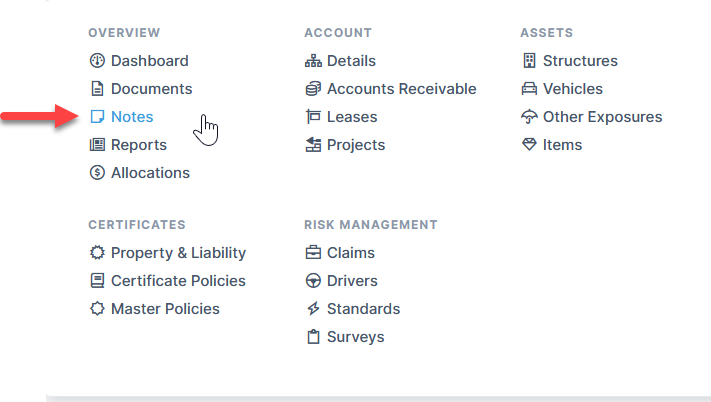Viewport: 711px width, 402px height.
Task: Open Surveys in Risk Management
Action: [x=355, y=337]
